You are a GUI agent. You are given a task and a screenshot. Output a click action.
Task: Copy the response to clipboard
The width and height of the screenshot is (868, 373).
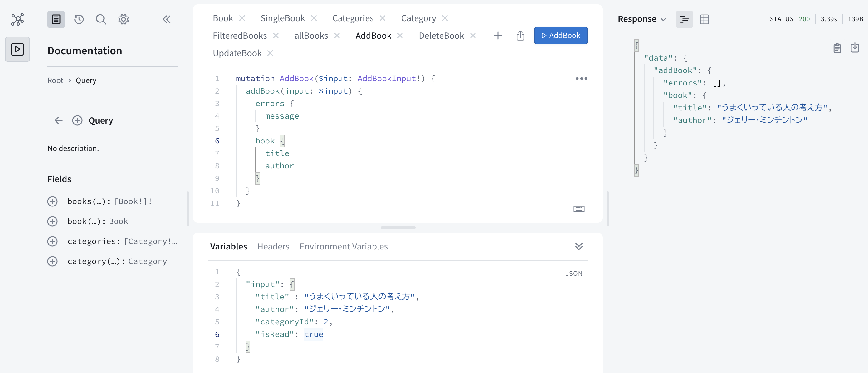click(837, 48)
